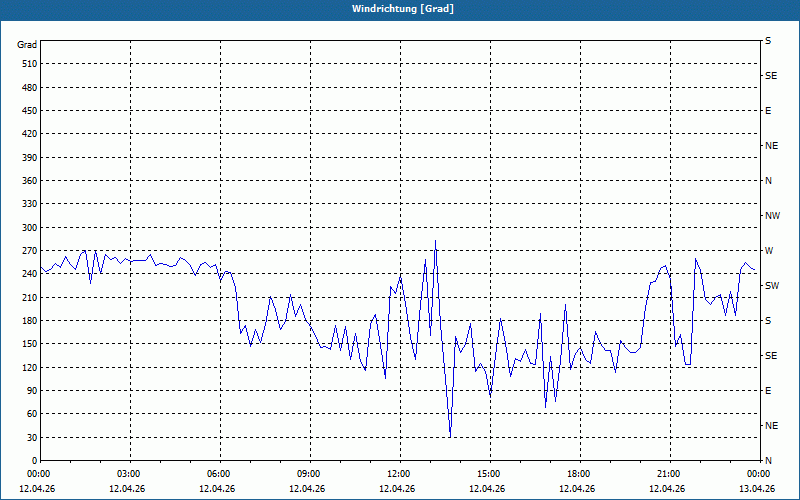Click the NW compass label on right axis

[x=772, y=215]
